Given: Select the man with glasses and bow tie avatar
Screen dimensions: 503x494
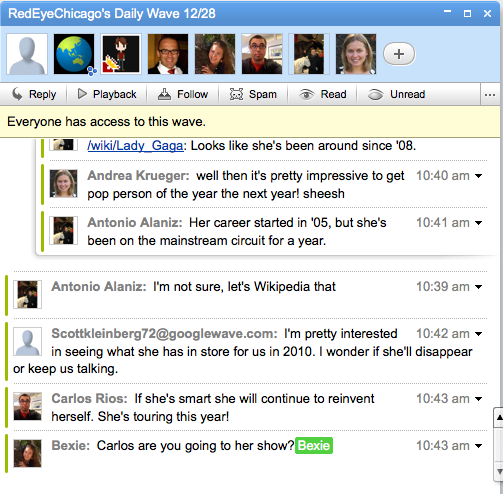Looking at the screenshot, I should point(168,54).
